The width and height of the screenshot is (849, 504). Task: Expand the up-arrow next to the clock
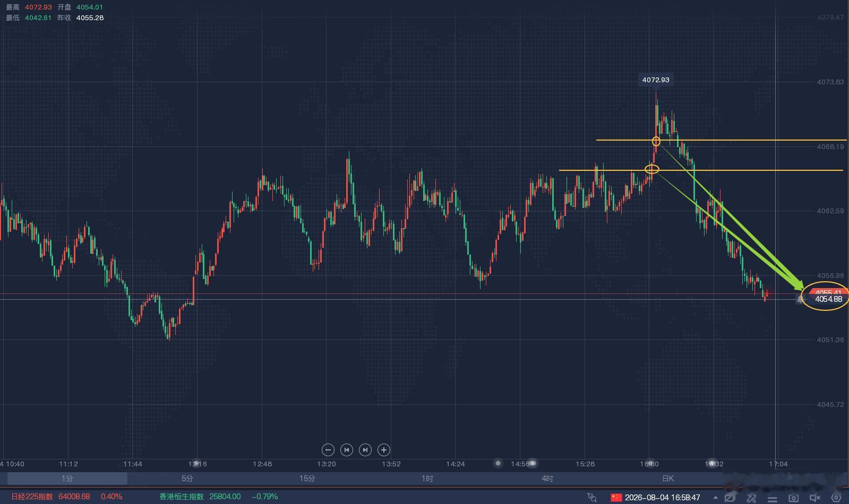[715, 498]
